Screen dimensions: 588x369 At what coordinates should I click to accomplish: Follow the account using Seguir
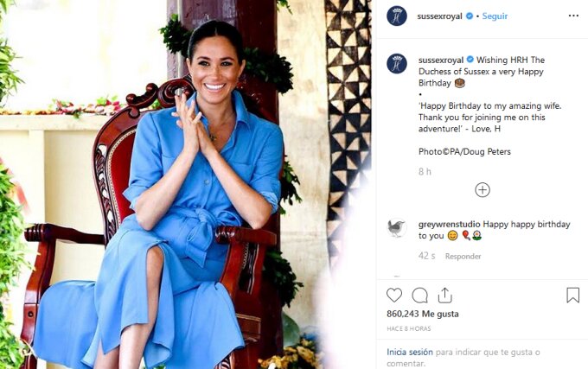[x=495, y=16]
